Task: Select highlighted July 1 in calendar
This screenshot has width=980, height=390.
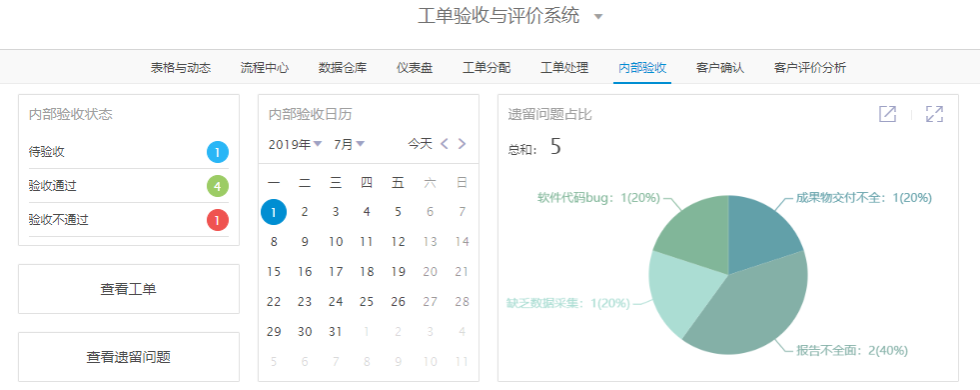Action: (274, 212)
